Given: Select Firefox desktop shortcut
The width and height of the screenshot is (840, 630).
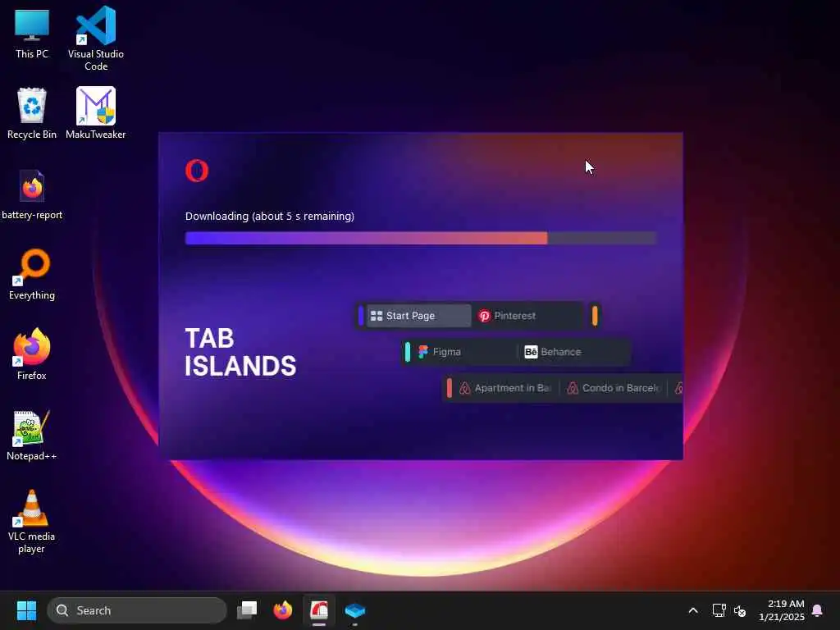Looking at the screenshot, I should click(32, 354).
